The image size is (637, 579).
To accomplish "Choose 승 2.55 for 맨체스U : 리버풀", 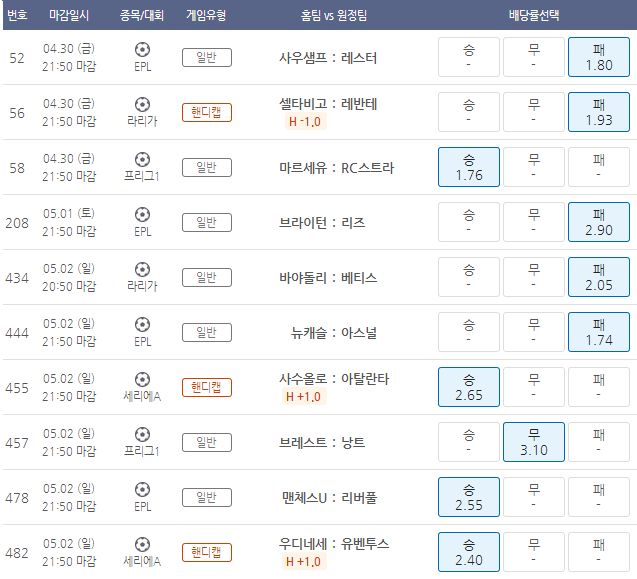I will 469,497.
